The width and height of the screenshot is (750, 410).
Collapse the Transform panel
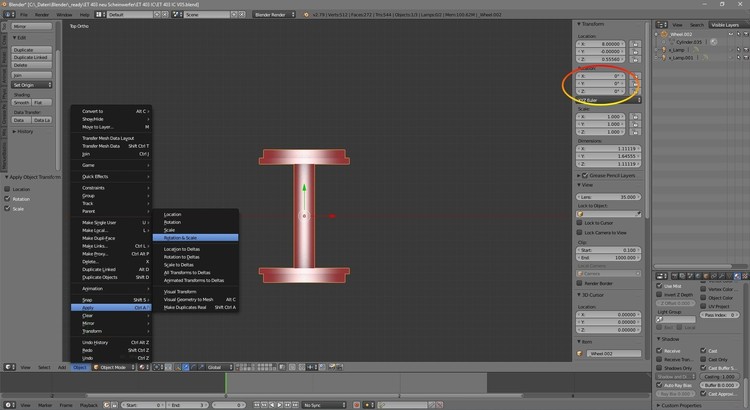tap(579, 23)
